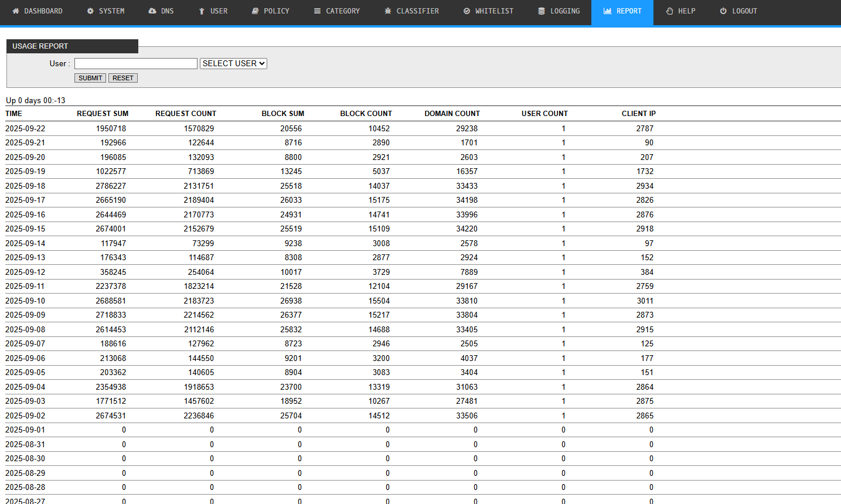Click the Category list icon
Screen dimensions: 841x504
(x=317, y=11)
